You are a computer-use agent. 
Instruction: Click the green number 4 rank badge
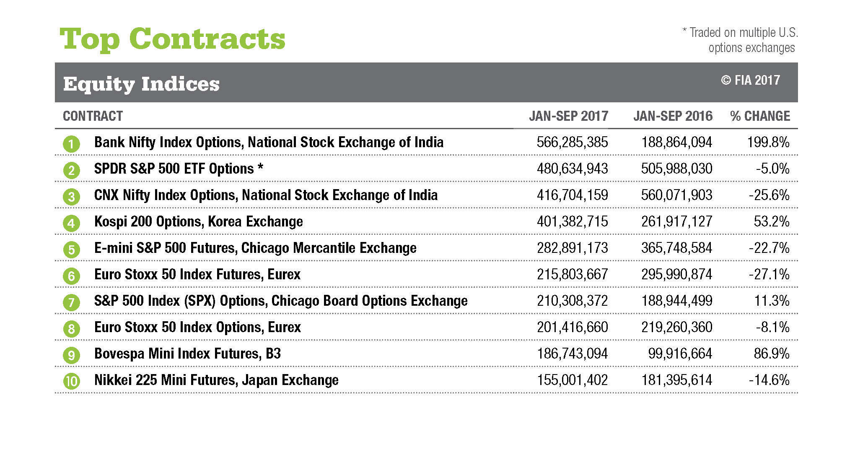click(x=71, y=223)
